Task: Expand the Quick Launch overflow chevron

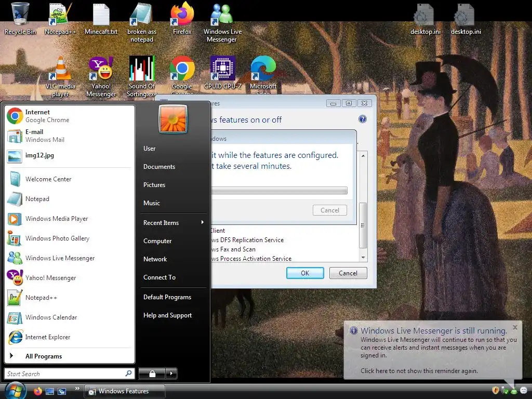Action: [x=77, y=389]
